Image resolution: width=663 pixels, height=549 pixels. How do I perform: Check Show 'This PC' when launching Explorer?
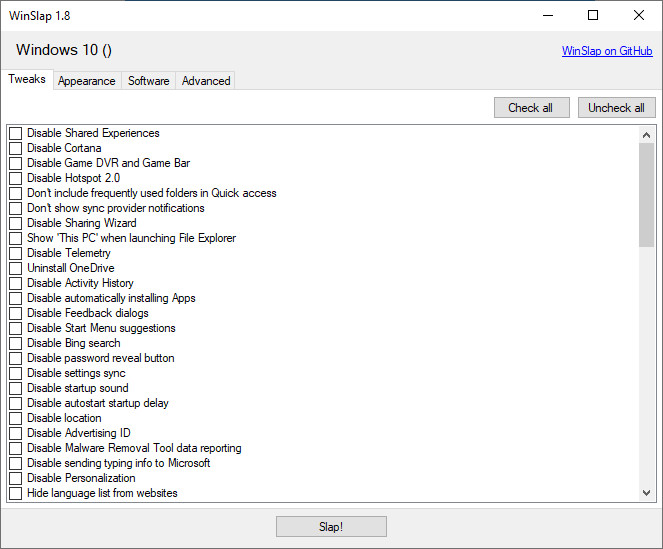point(16,238)
